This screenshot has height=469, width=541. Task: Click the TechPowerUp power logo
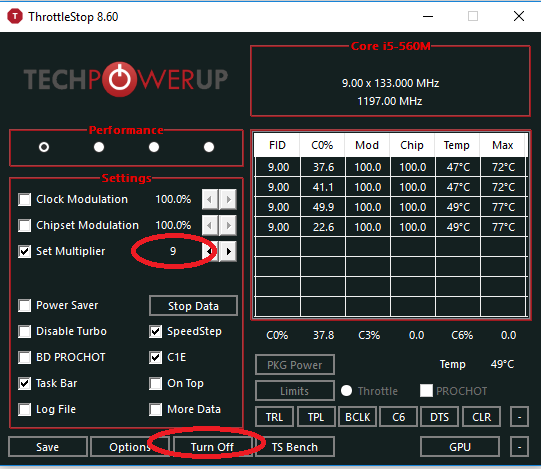pos(120,79)
